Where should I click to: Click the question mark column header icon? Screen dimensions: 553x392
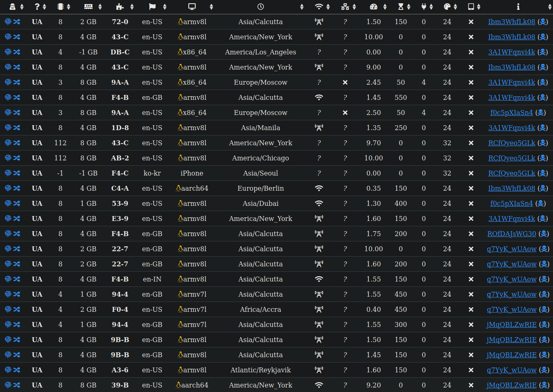point(37,7)
